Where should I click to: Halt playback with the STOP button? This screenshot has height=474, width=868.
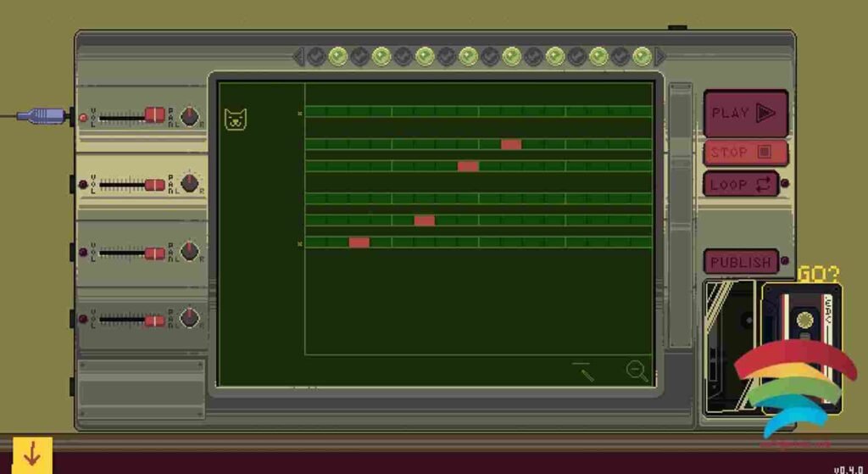746,153
